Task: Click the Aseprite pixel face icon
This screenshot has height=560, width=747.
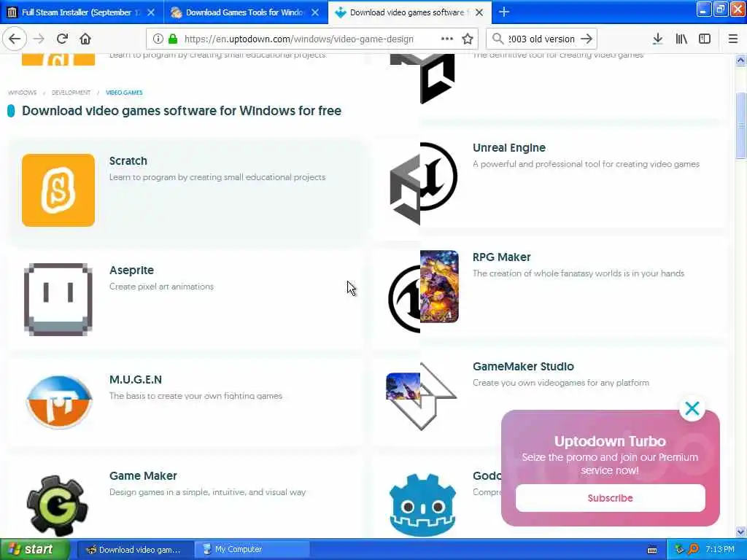Action: click(x=58, y=300)
